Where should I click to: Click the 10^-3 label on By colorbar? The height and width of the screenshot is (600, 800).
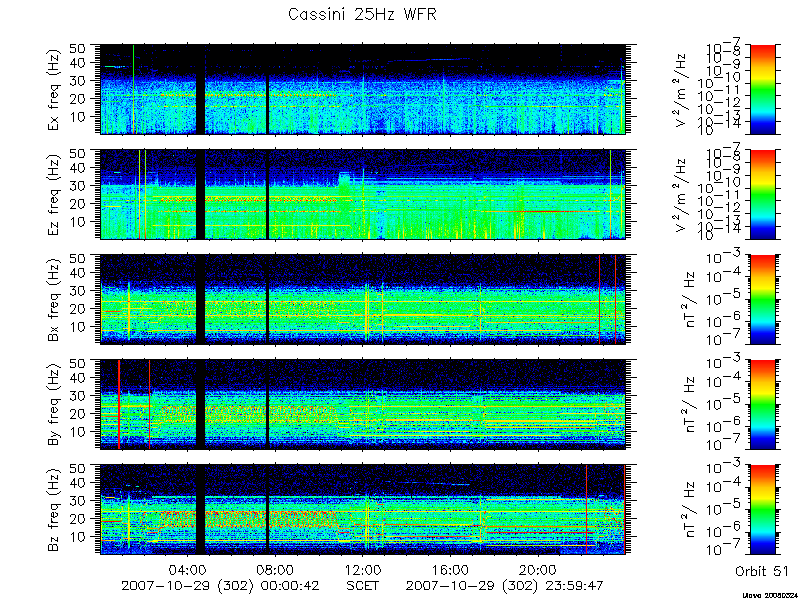tap(724, 362)
